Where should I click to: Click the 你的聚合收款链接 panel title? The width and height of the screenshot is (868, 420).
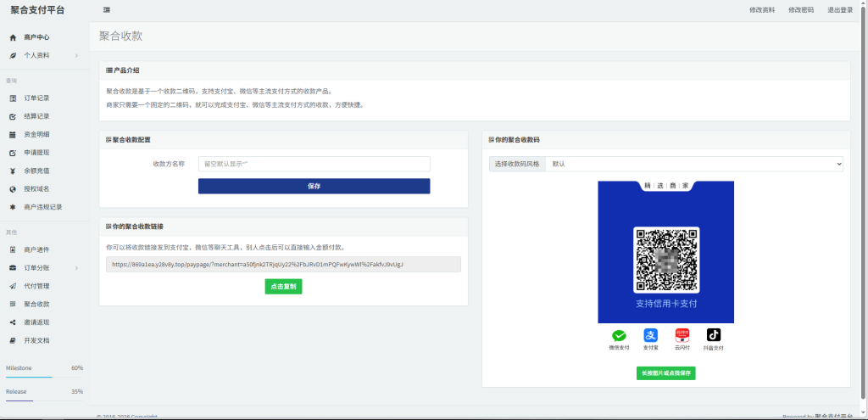(x=138, y=227)
